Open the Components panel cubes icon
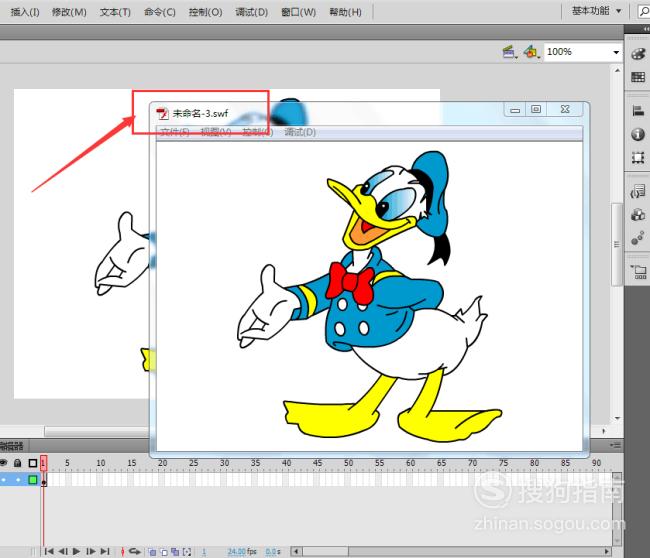 tap(638, 215)
